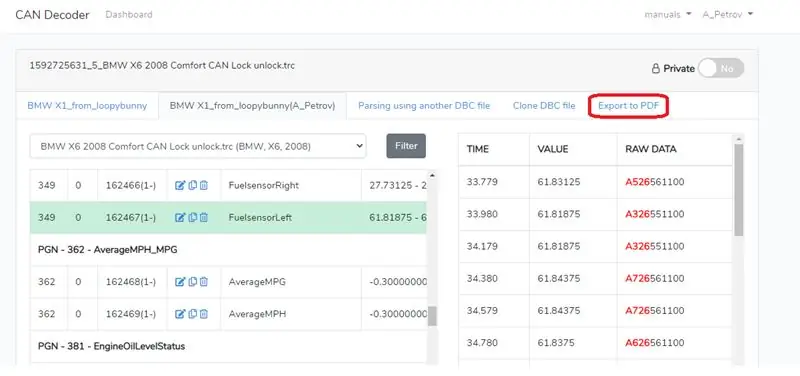Edit the AverageMPG signal
Viewport: 800px width, 376px height.
[180, 282]
